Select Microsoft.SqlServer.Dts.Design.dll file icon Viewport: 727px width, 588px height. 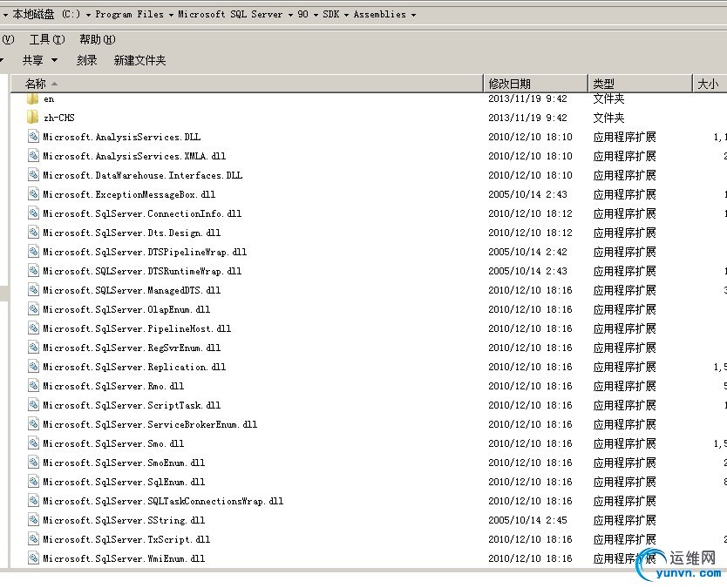tap(33, 233)
